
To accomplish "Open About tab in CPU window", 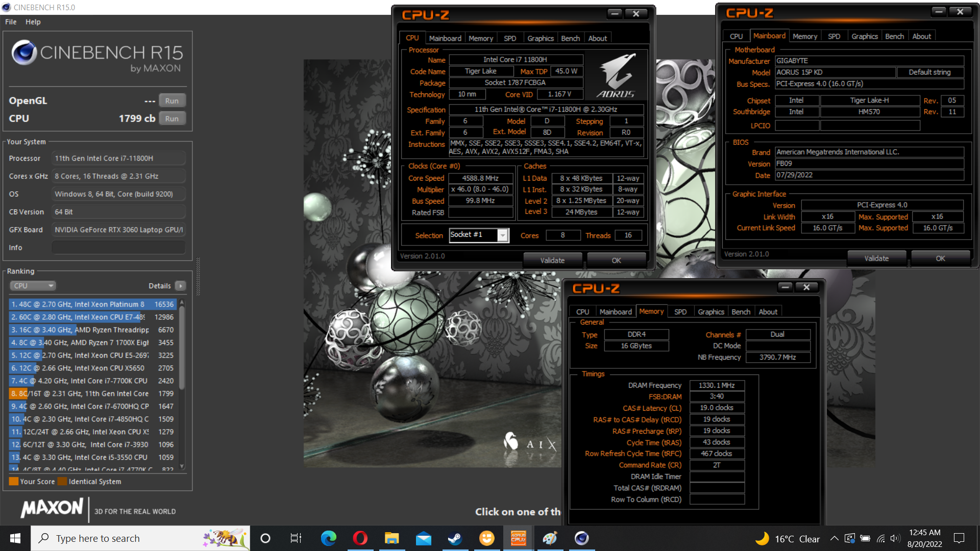I will [x=598, y=38].
